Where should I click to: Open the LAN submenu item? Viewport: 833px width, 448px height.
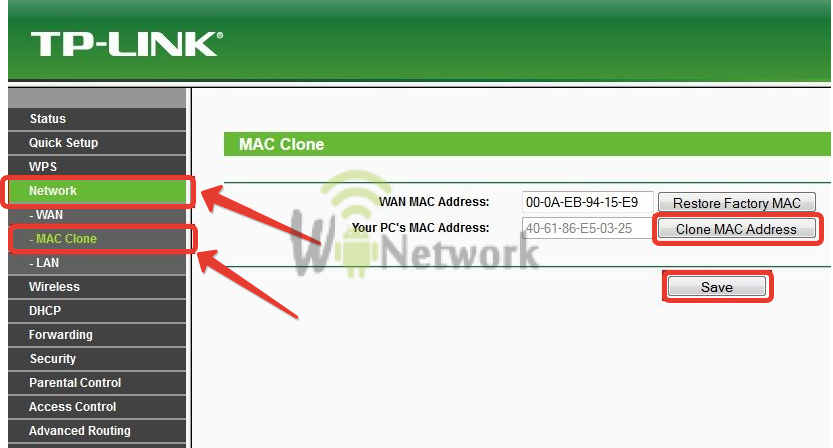[97, 263]
